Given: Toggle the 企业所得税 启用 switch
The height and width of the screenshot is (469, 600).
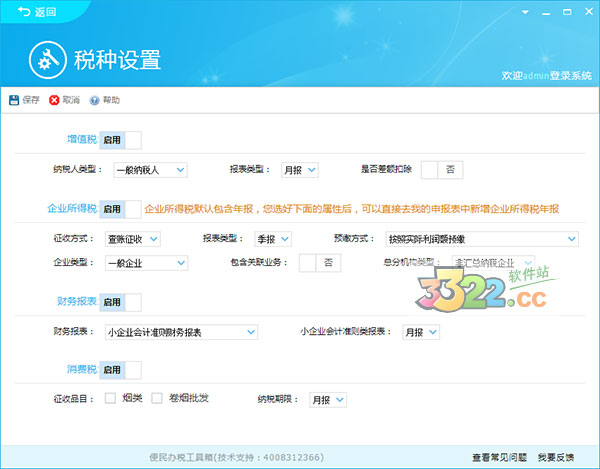Looking at the screenshot, I should tap(121, 209).
